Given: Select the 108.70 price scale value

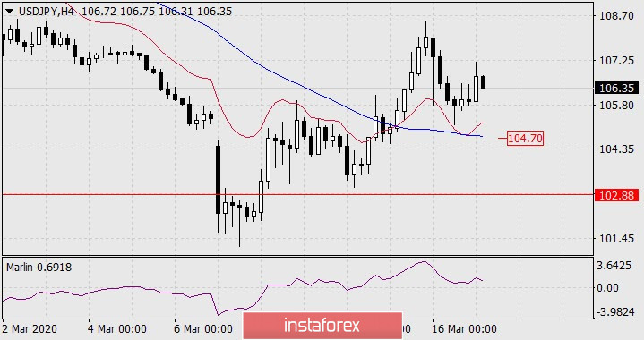Looking at the screenshot, I should (x=616, y=16).
